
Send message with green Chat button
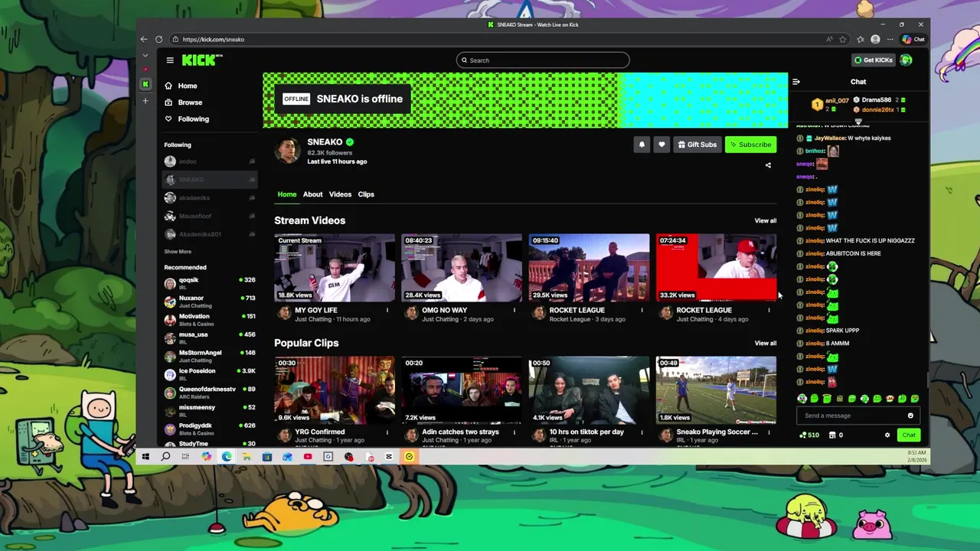coord(909,435)
